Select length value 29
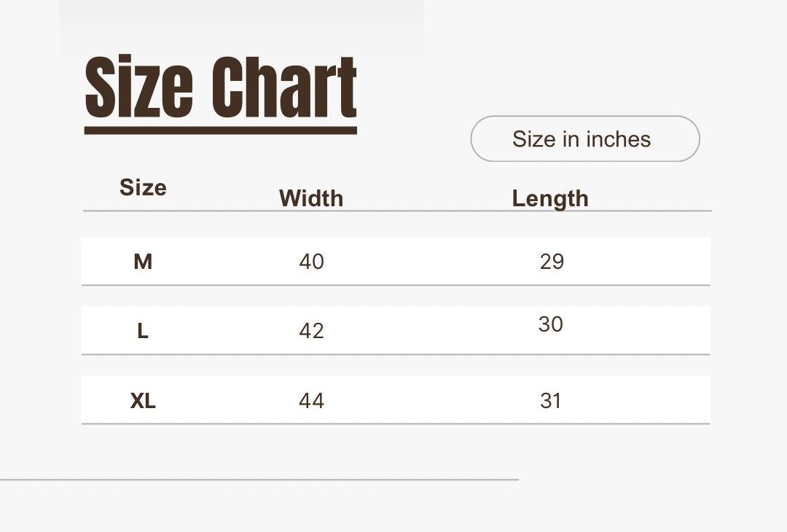 coord(552,262)
